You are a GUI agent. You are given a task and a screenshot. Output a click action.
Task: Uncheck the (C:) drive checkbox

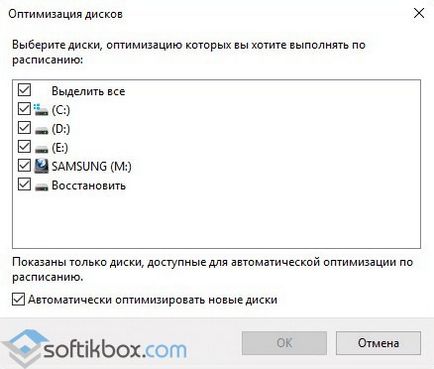point(24,109)
